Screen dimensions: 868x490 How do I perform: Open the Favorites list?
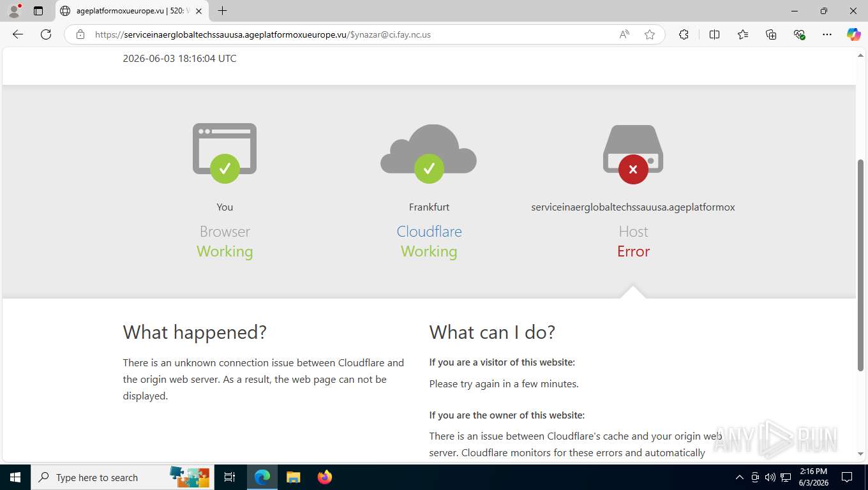click(743, 34)
